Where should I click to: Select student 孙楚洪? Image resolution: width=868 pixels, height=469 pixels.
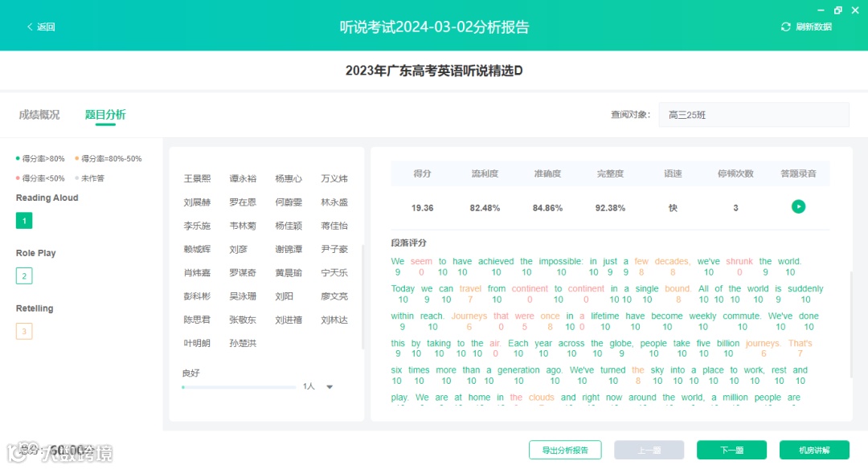243,344
